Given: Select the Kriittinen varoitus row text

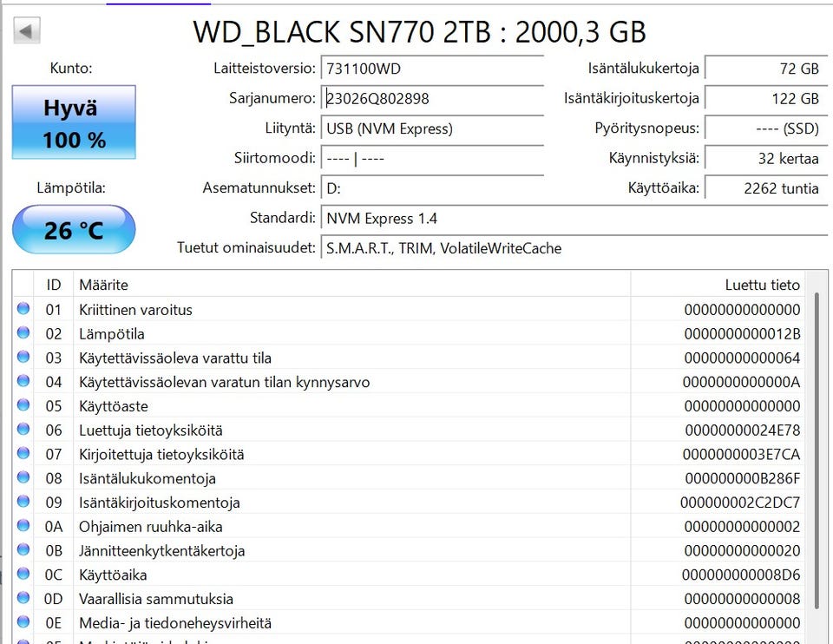Looking at the screenshot, I should coord(135,310).
